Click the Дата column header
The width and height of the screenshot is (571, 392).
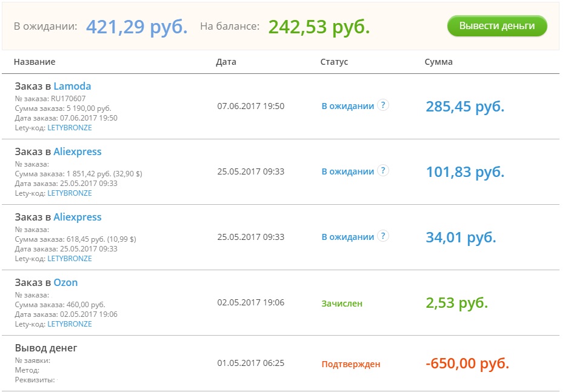pyautogui.click(x=226, y=62)
